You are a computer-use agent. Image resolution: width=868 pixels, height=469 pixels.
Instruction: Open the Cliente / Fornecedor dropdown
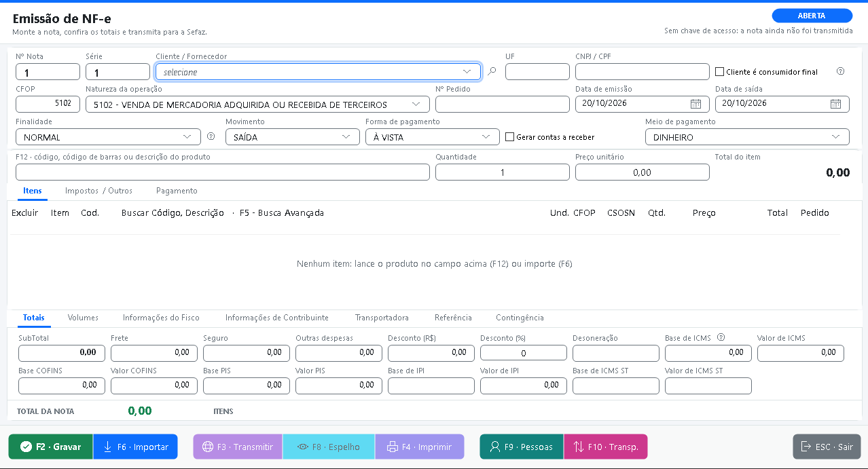[x=318, y=71]
